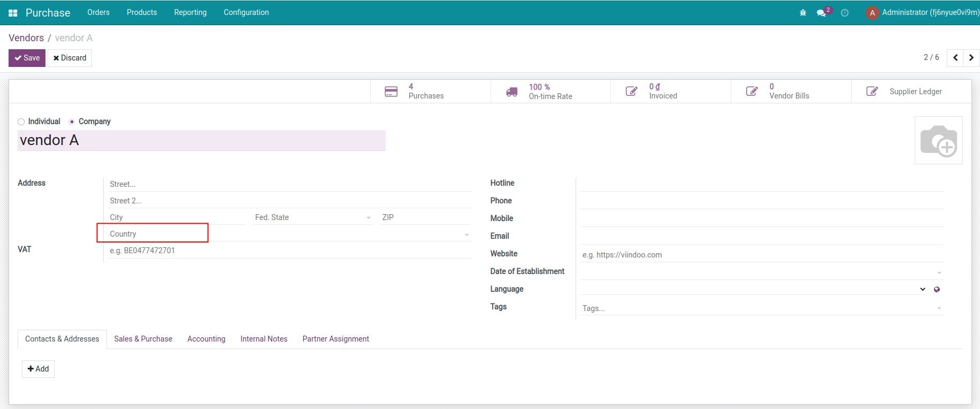This screenshot has width=980, height=409.
Task: Open the conversations chat icon
Action: (822, 13)
